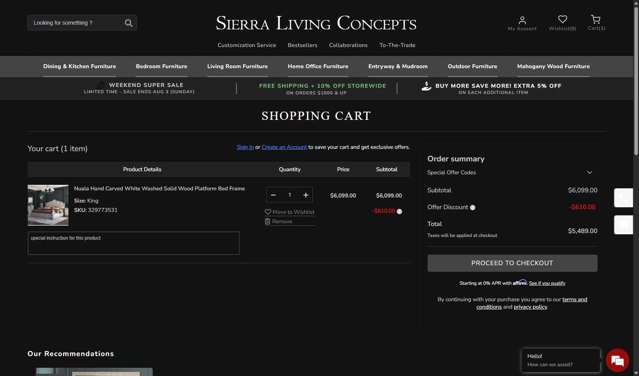
Task: Click the Sign In link
Action: pyautogui.click(x=245, y=147)
